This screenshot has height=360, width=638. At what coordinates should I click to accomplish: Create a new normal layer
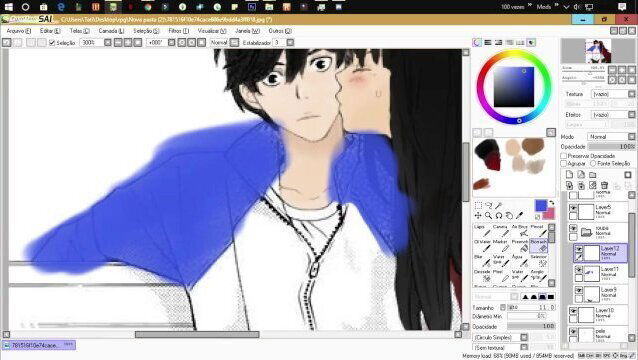click(569, 175)
